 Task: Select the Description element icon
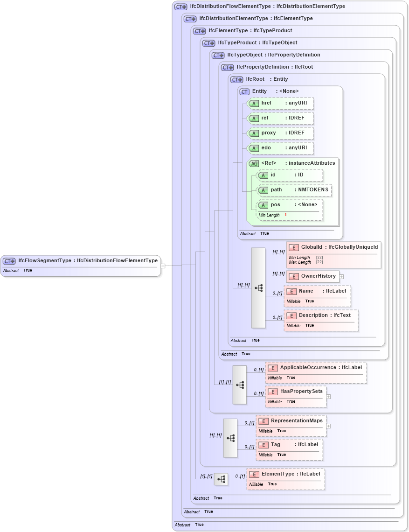click(x=292, y=315)
